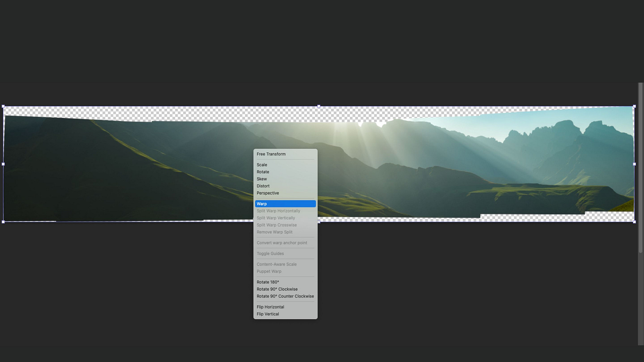Select Rotate 90° Clockwise
This screenshot has height=362, width=644.
click(x=285, y=289)
